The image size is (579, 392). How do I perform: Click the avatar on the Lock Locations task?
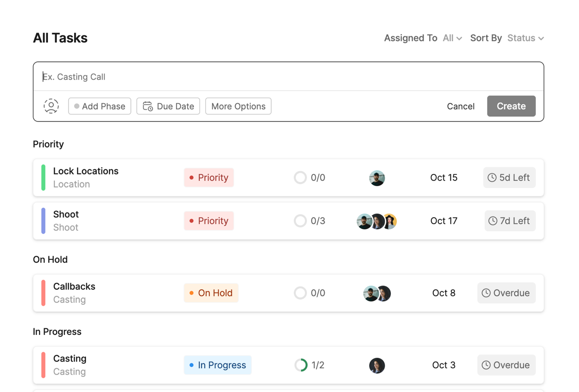[x=377, y=178]
